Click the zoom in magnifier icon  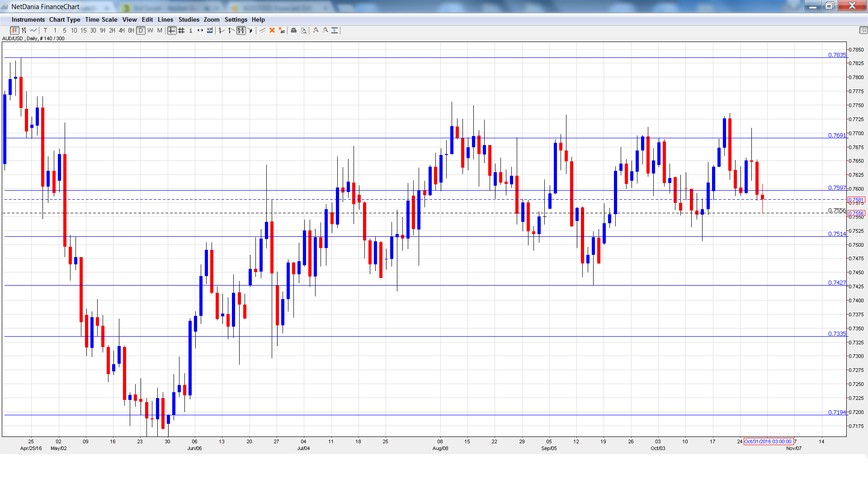tap(316, 30)
